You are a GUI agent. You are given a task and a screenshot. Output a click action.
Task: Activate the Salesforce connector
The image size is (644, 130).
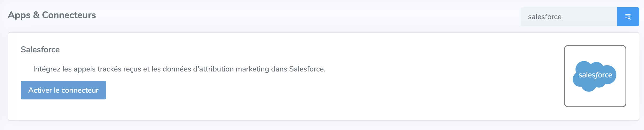(63, 90)
